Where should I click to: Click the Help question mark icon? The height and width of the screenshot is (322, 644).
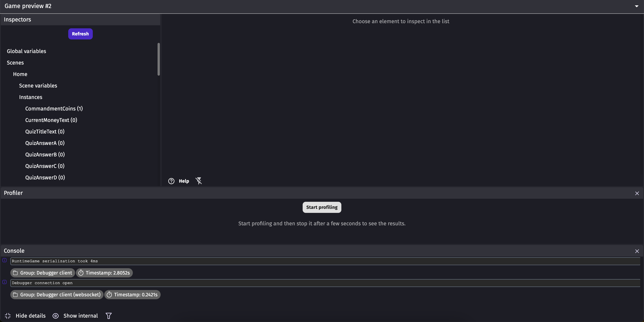click(x=171, y=181)
